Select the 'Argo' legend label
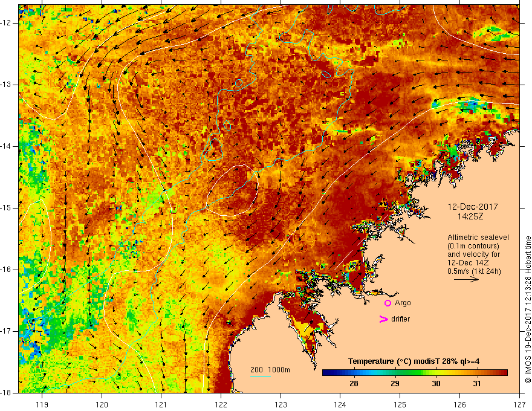 (x=403, y=303)
